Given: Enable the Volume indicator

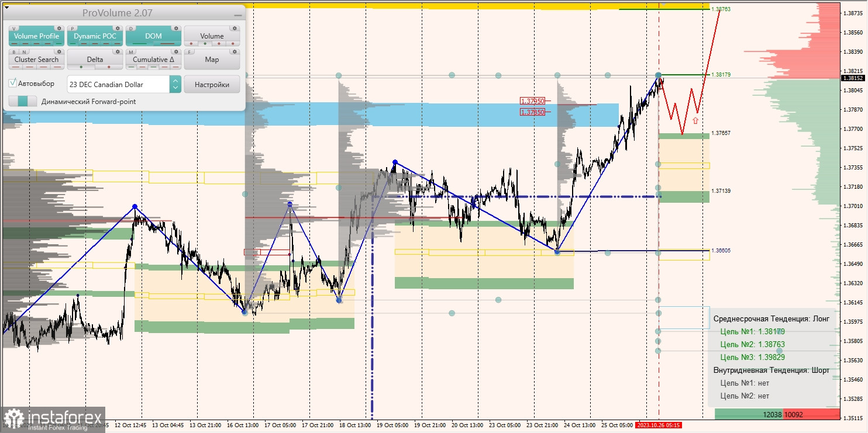Looking at the screenshot, I should coord(212,35).
